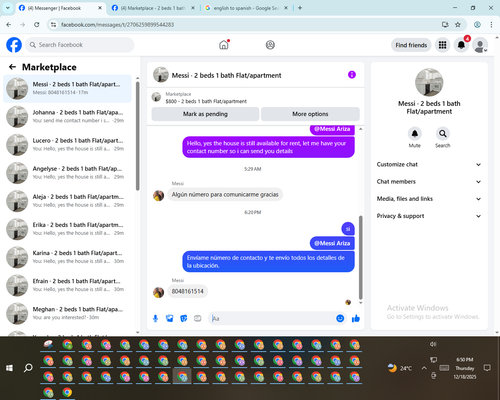Open the Meghan conversation
This screenshot has width=500, height=400.
67,313
